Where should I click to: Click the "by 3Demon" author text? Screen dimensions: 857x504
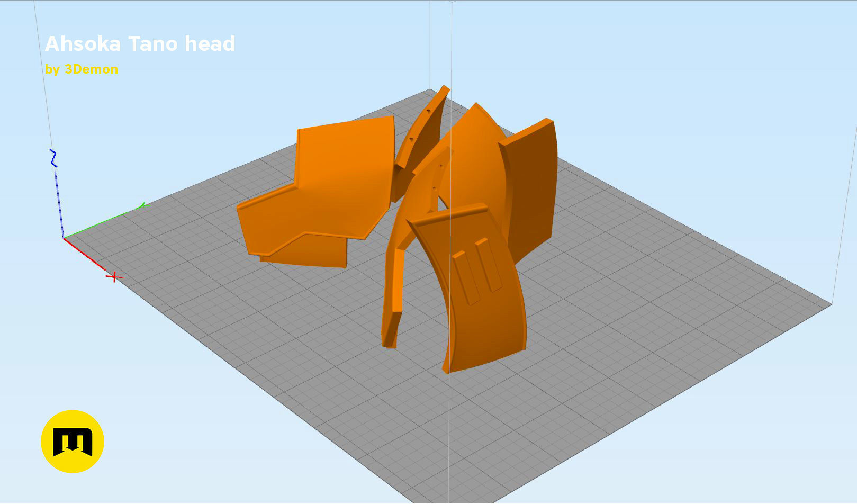click(82, 69)
